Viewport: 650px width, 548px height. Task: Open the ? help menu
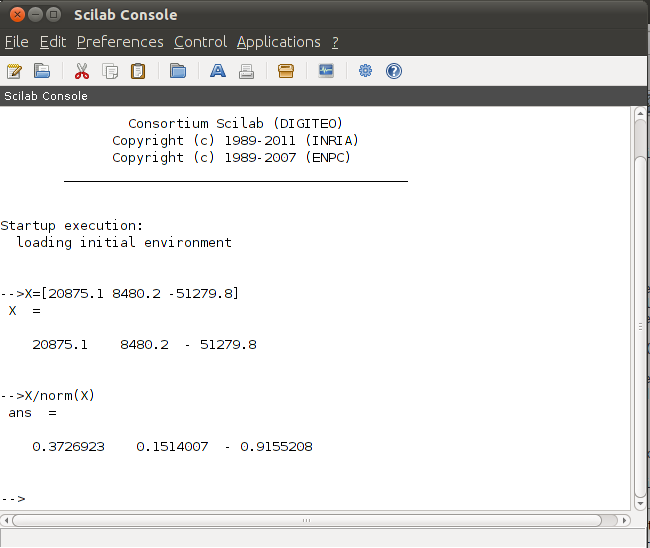[335, 42]
